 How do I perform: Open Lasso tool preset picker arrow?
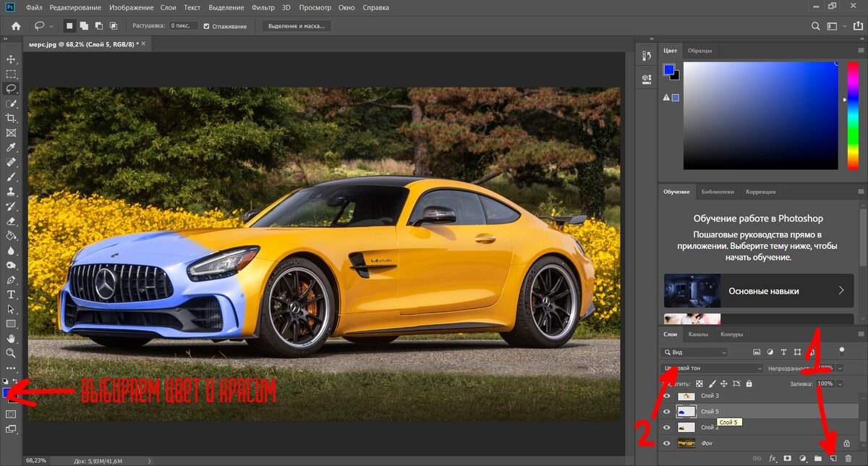coord(51,26)
